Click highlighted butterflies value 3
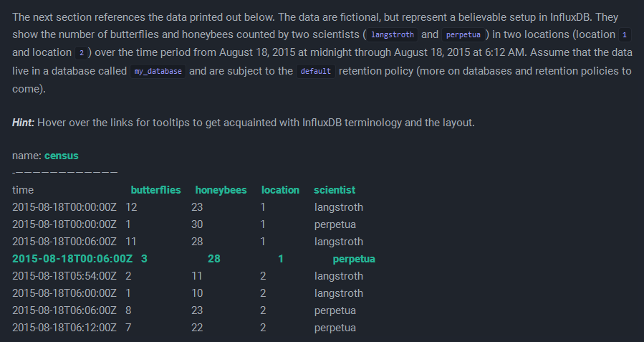Screen dimensions: 644x342 pyautogui.click(x=144, y=259)
